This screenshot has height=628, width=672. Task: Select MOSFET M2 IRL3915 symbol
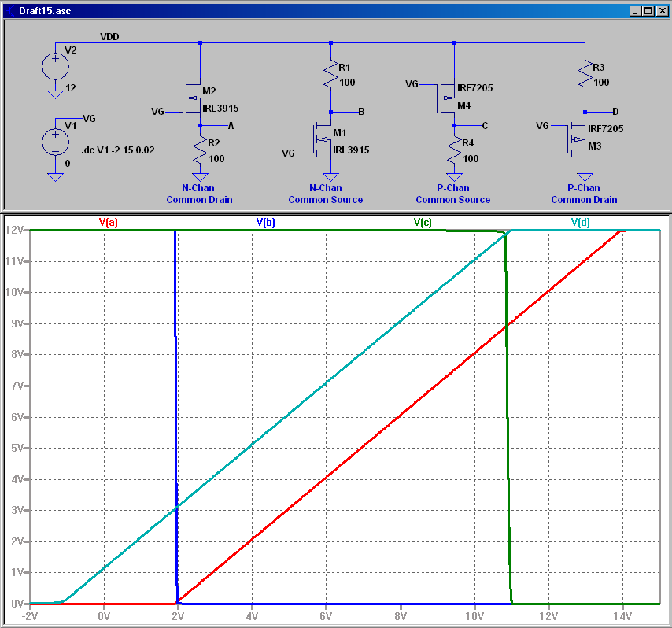[192, 98]
